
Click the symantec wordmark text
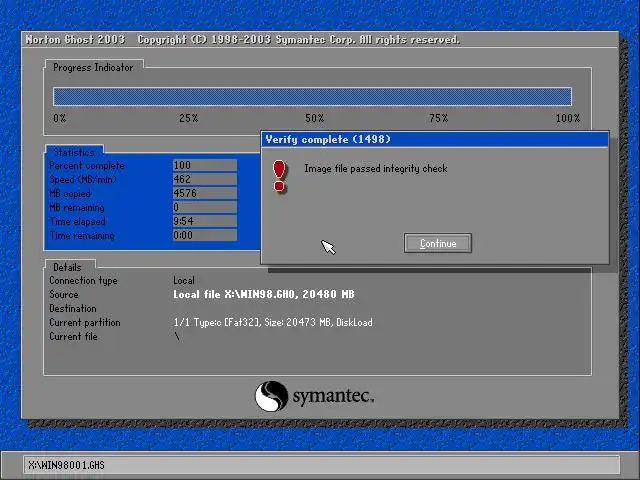(x=333, y=396)
